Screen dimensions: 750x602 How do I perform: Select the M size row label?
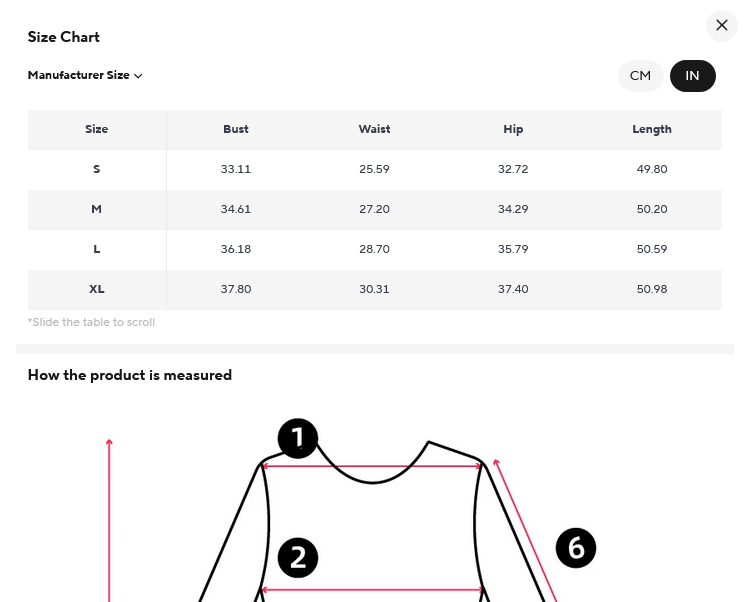pos(97,209)
